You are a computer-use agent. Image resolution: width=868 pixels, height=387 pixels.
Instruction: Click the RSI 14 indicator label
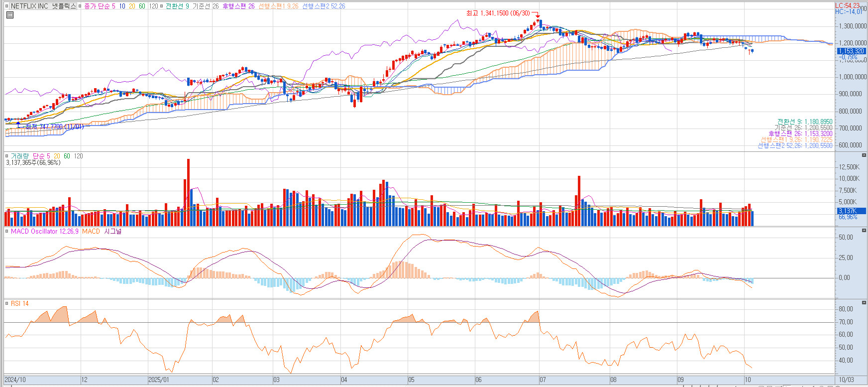point(20,303)
